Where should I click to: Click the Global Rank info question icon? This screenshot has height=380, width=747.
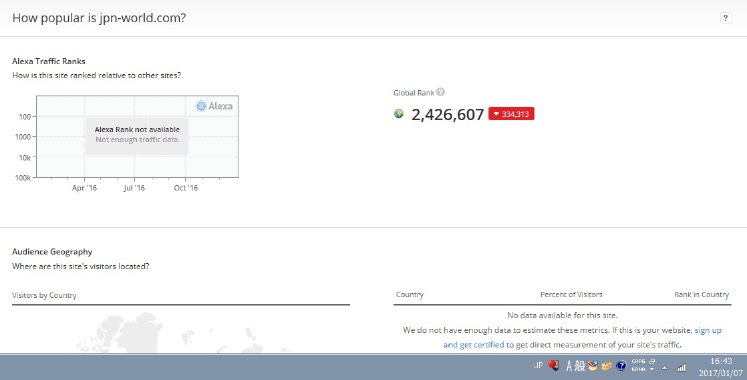click(x=440, y=92)
